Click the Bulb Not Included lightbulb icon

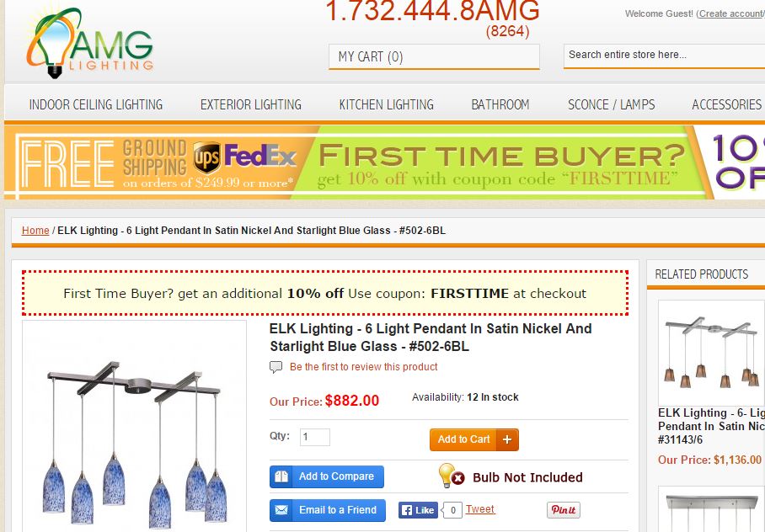pos(451,476)
